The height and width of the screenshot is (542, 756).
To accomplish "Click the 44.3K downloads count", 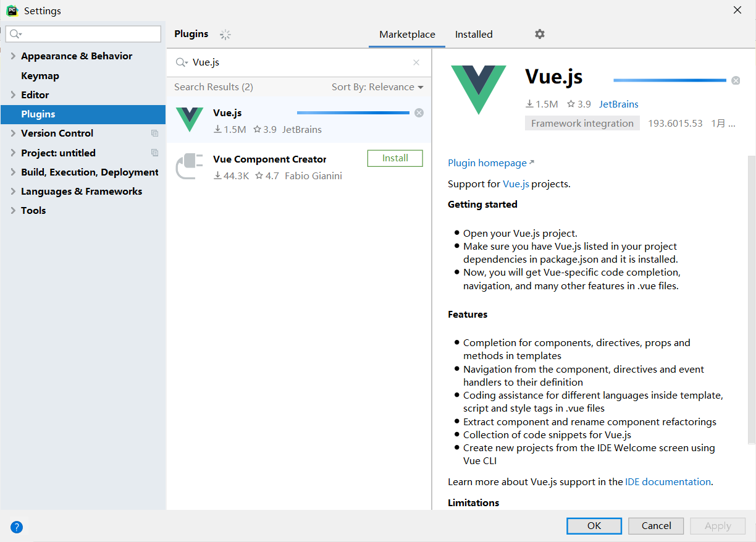I will click(x=236, y=176).
